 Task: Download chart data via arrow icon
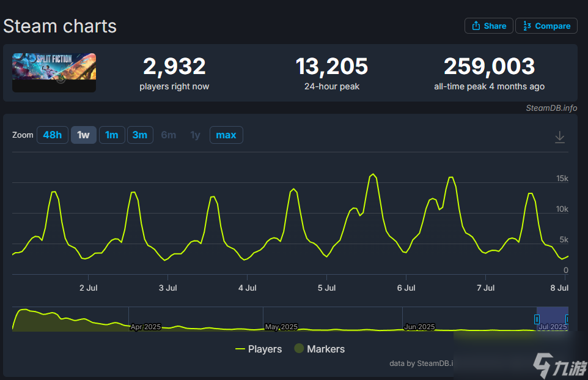tap(559, 136)
